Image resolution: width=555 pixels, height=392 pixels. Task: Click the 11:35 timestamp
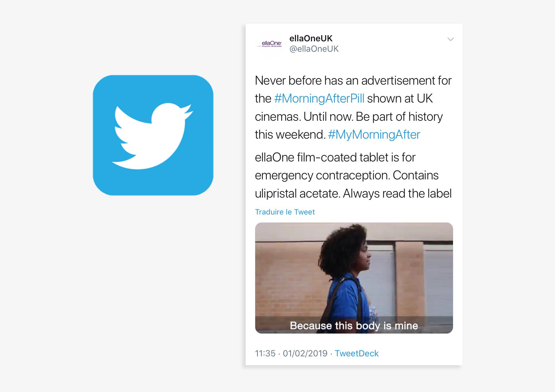265,353
